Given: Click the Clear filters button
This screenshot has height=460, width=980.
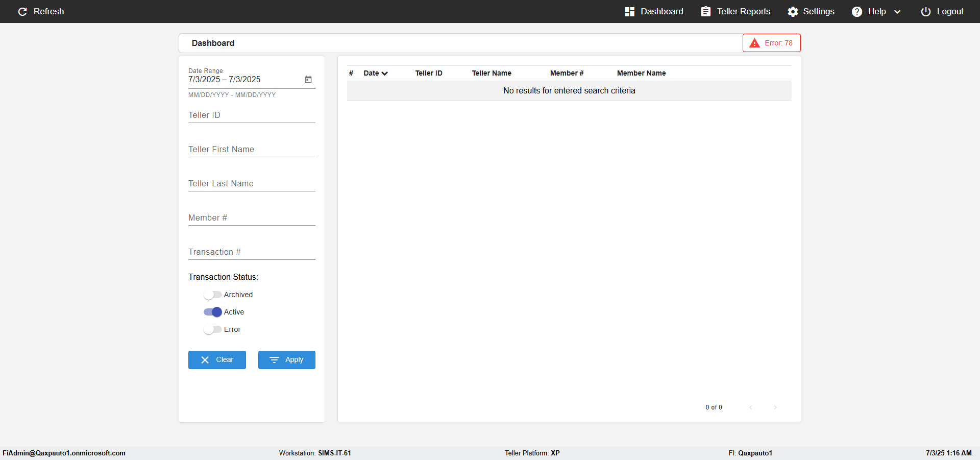Looking at the screenshot, I should click(x=217, y=360).
